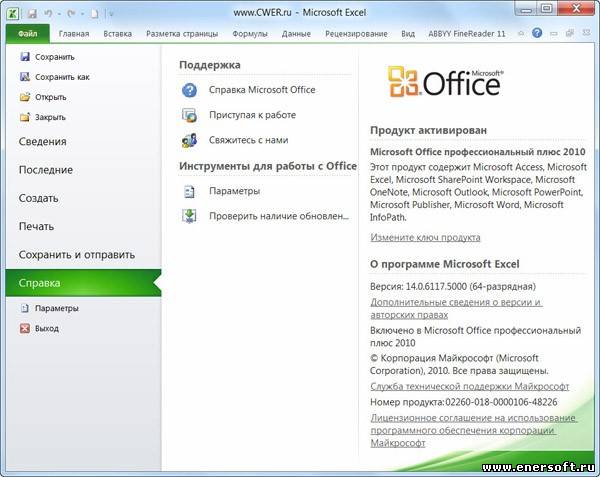Select Открыть in the backstage menu

click(51, 97)
